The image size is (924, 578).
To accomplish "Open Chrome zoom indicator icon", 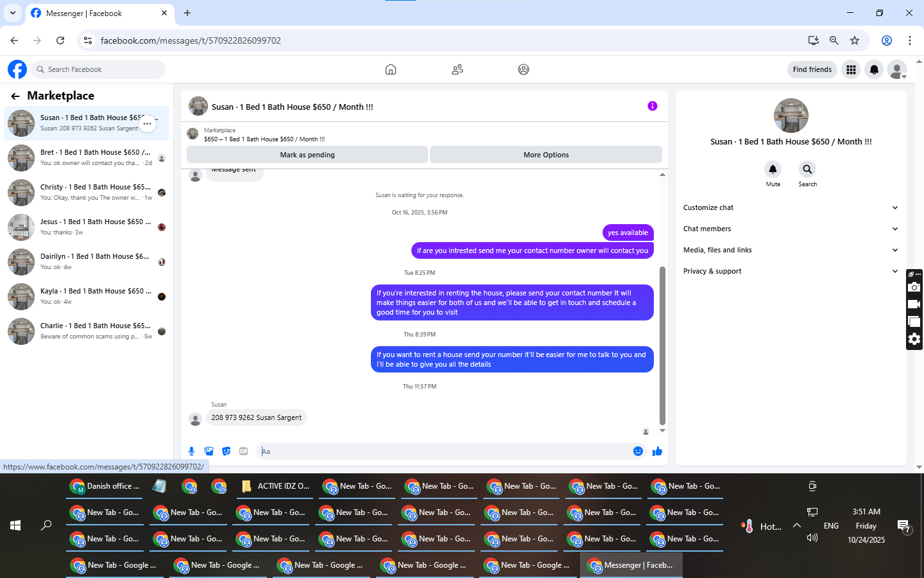I will [x=834, y=40].
